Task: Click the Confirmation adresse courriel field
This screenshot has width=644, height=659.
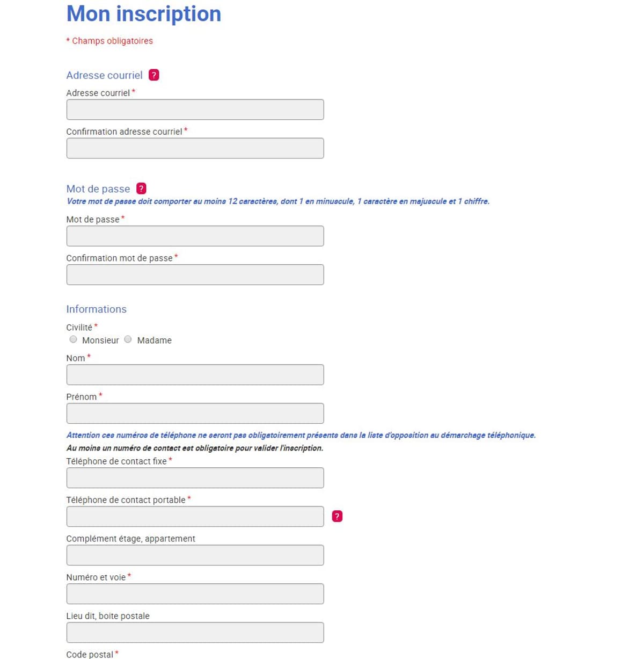Action: point(194,148)
